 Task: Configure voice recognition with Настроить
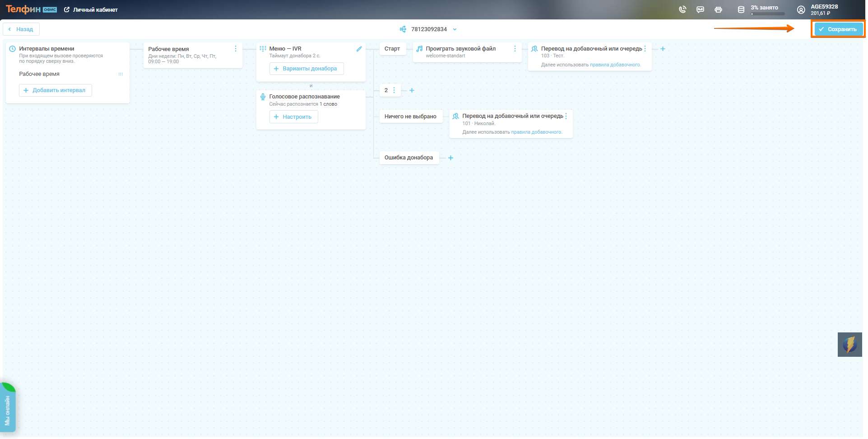click(294, 117)
